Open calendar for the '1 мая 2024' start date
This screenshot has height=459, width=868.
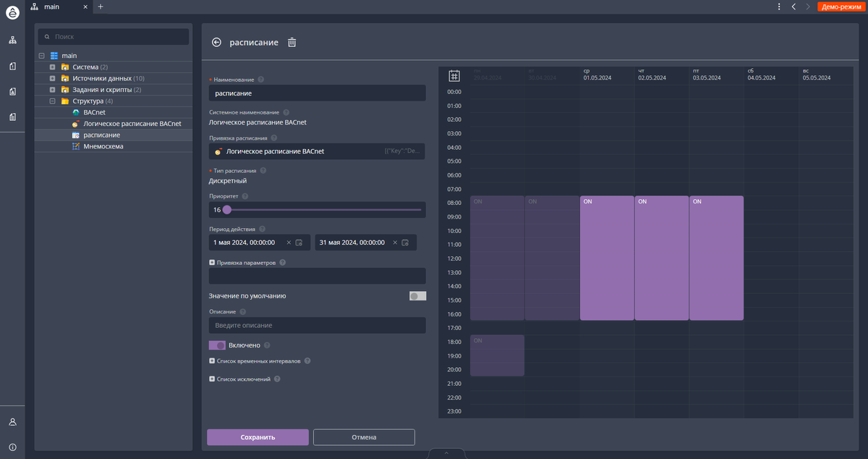pyautogui.click(x=299, y=243)
